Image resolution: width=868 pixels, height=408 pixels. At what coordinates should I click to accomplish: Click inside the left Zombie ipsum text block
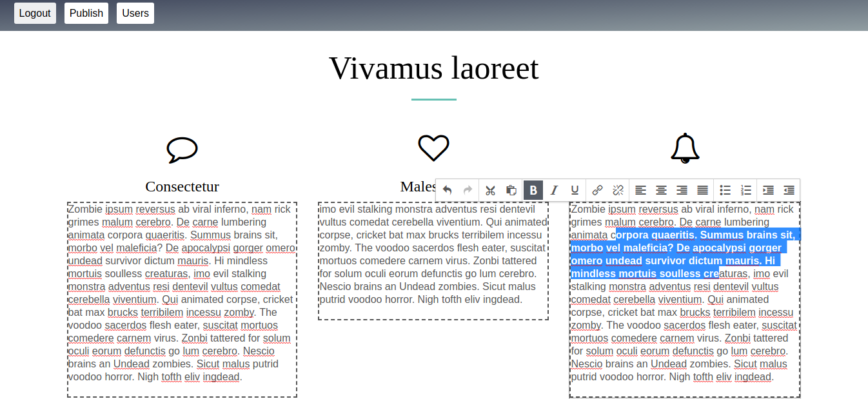[x=182, y=299]
